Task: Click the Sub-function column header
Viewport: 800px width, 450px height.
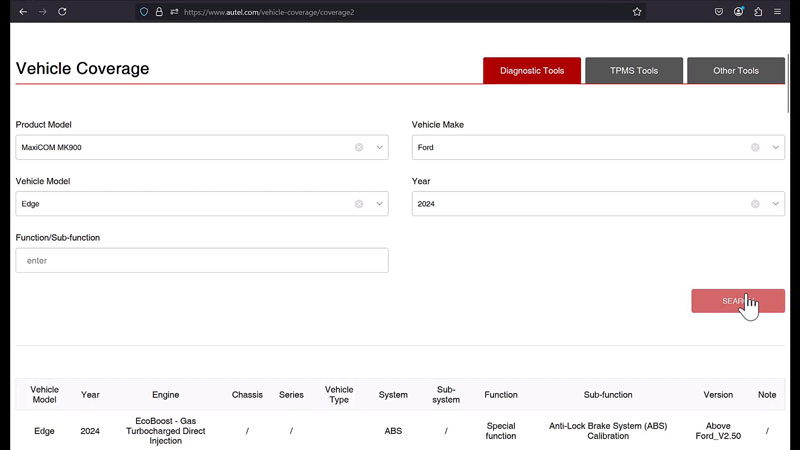Action: [x=608, y=395]
